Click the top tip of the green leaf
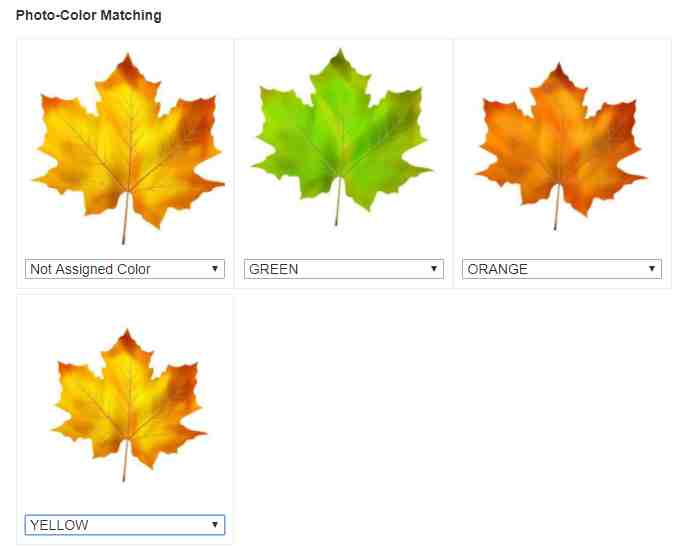This screenshot has height=549, width=700. [340, 51]
